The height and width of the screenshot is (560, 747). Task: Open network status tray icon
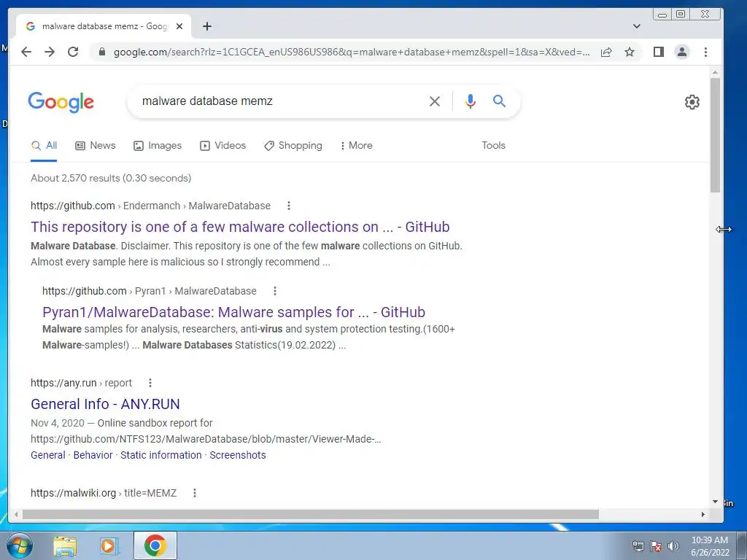point(638,546)
